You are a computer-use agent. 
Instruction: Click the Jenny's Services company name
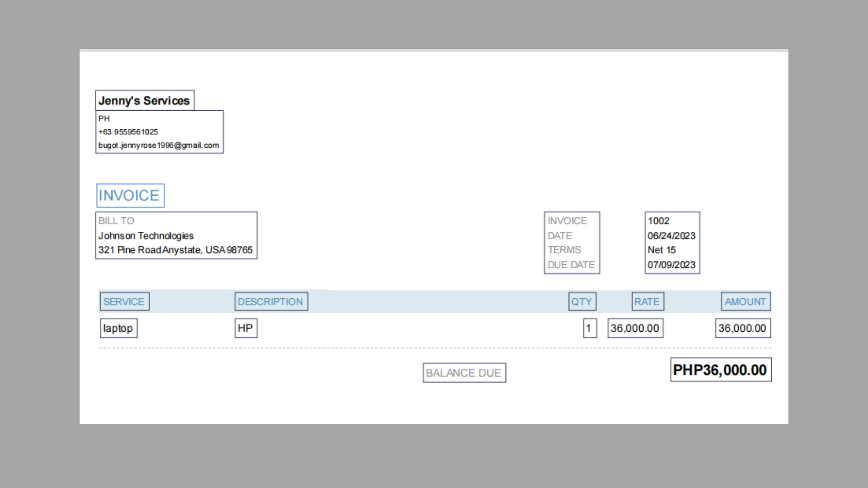[x=144, y=100]
